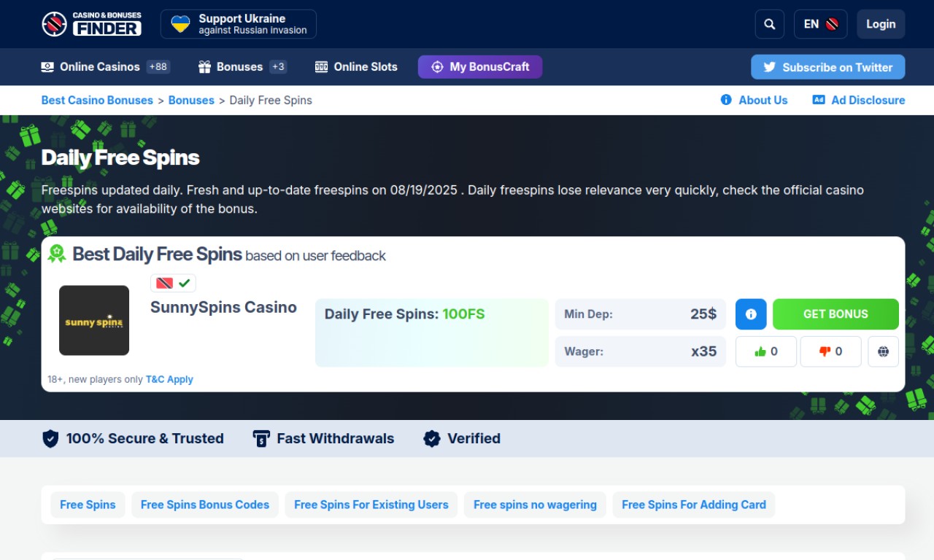Open the About Us link
This screenshot has height=560, width=934.
[x=754, y=101]
